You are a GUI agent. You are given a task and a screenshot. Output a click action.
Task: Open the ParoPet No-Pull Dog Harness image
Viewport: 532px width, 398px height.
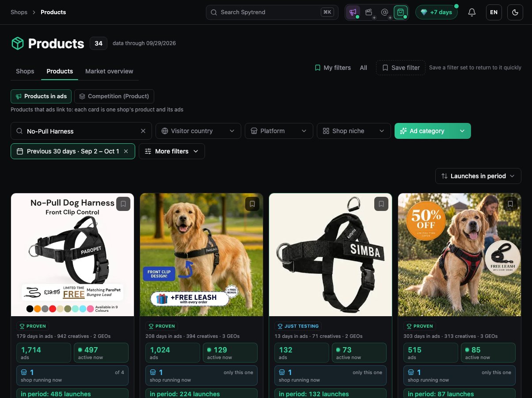pos(72,255)
